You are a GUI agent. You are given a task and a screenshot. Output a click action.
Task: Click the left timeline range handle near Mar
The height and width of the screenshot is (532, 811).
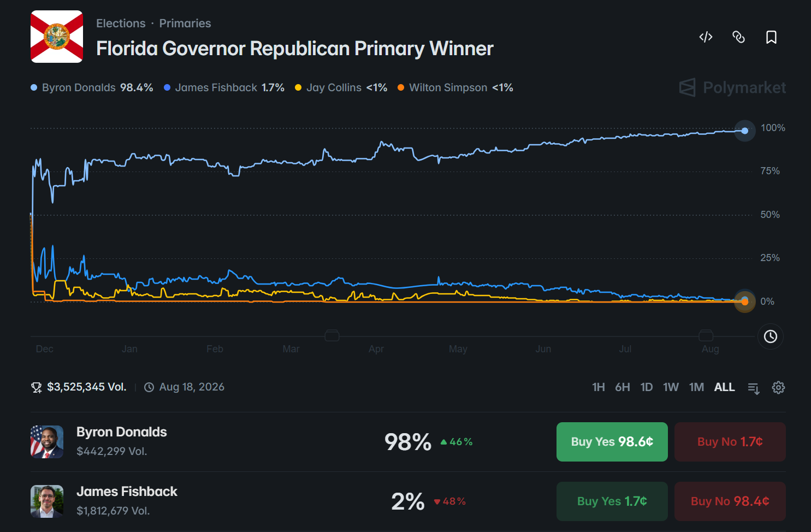[332, 335]
